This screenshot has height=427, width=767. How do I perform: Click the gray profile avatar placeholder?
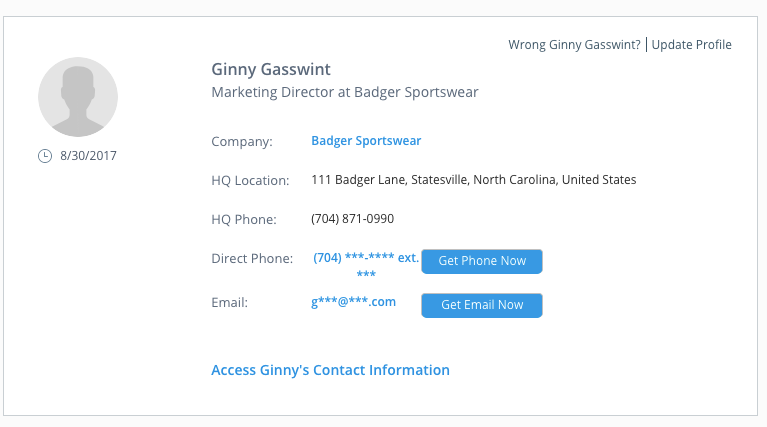[x=78, y=97]
